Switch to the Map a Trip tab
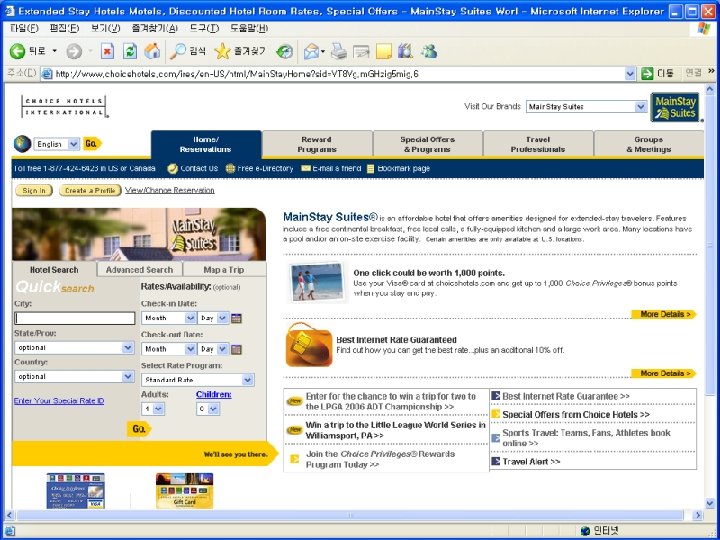The width and height of the screenshot is (720, 540). pyautogui.click(x=224, y=270)
